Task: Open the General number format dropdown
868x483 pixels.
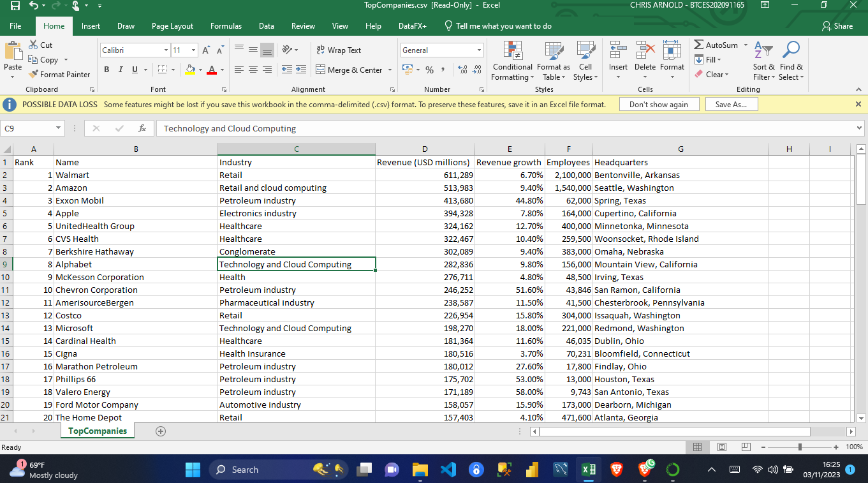Action: 479,50
